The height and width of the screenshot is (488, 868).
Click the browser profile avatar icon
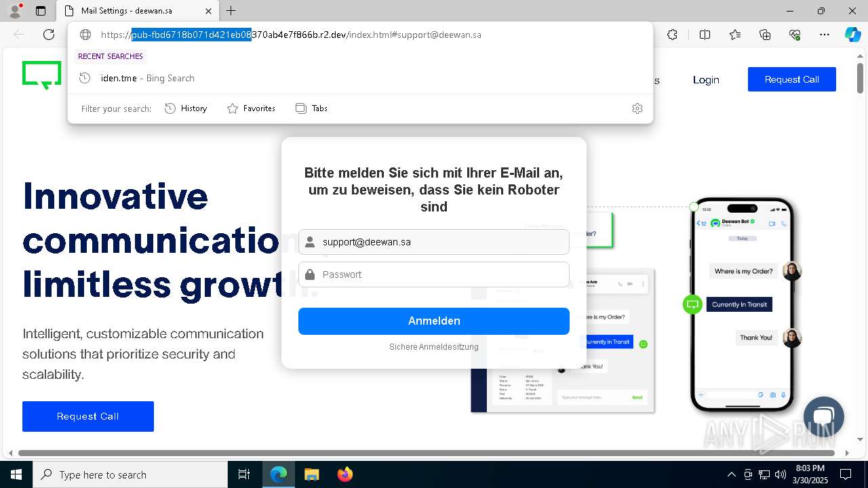click(14, 11)
